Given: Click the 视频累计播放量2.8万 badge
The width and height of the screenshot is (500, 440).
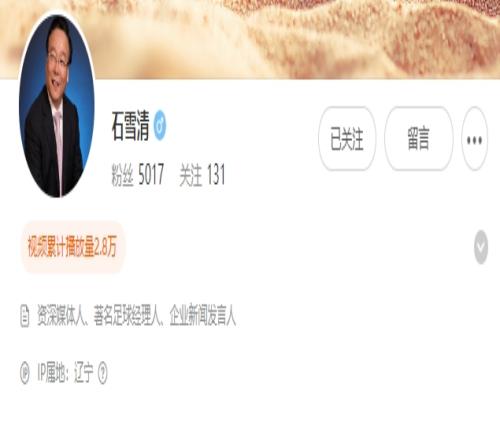Looking at the screenshot, I should point(72,247).
